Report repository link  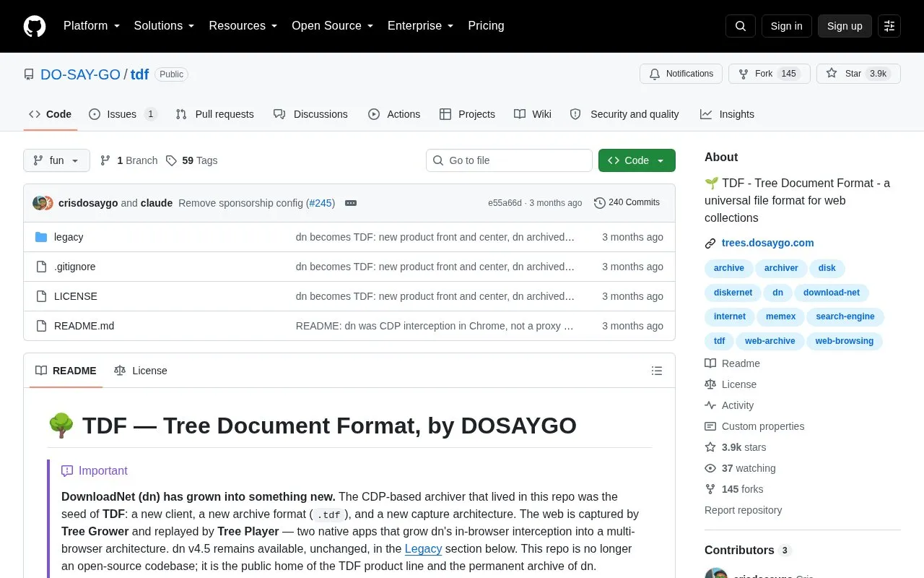pos(743,510)
